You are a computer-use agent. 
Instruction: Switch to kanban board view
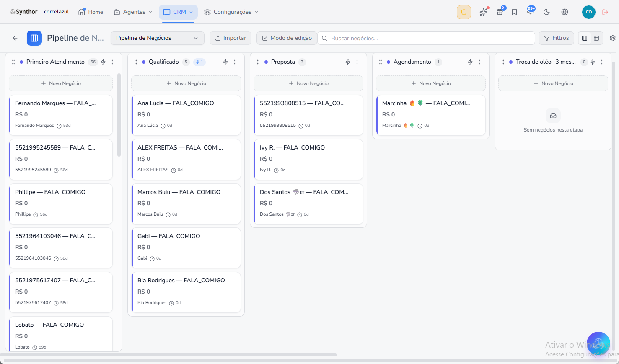tap(585, 38)
